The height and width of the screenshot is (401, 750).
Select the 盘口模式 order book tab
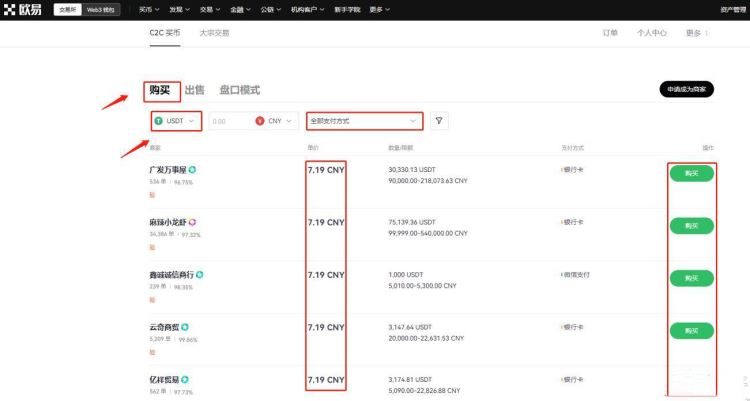tap(239, 90)
